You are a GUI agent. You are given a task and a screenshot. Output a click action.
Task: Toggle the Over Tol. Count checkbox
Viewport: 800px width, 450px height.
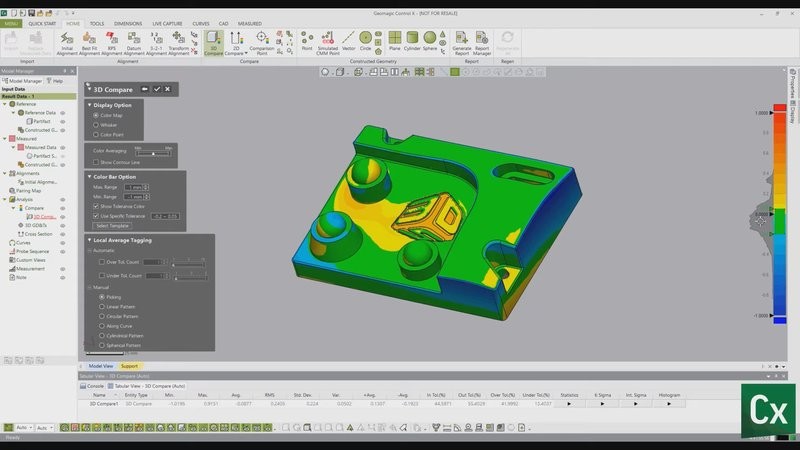pos(101,261)
